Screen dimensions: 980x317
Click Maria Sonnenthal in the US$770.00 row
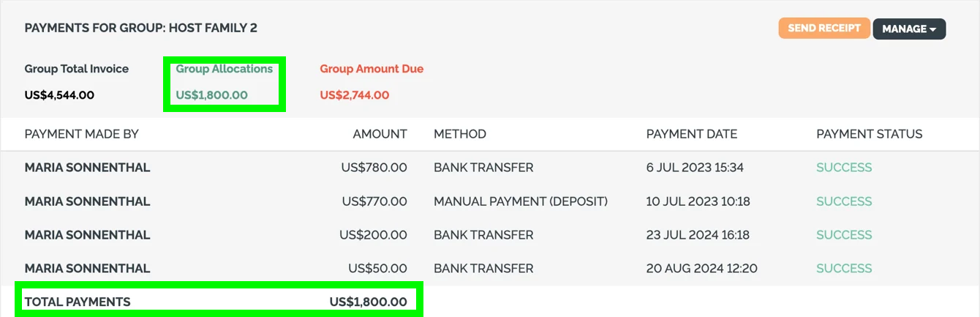point(88,201)
